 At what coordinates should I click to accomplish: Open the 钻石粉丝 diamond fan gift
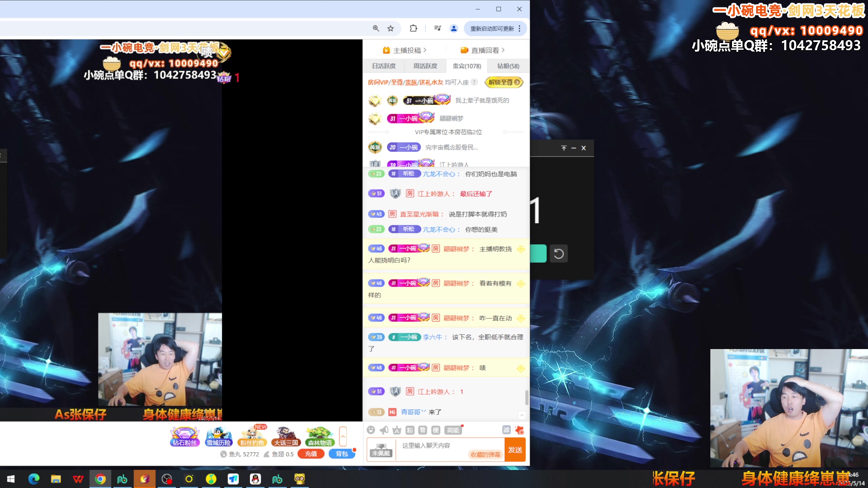tap(184, 436)
